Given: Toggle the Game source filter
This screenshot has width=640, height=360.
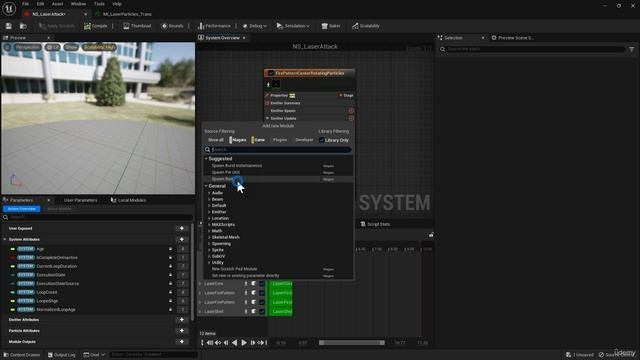Looking at the screenshot, I should tap(258, 140).
